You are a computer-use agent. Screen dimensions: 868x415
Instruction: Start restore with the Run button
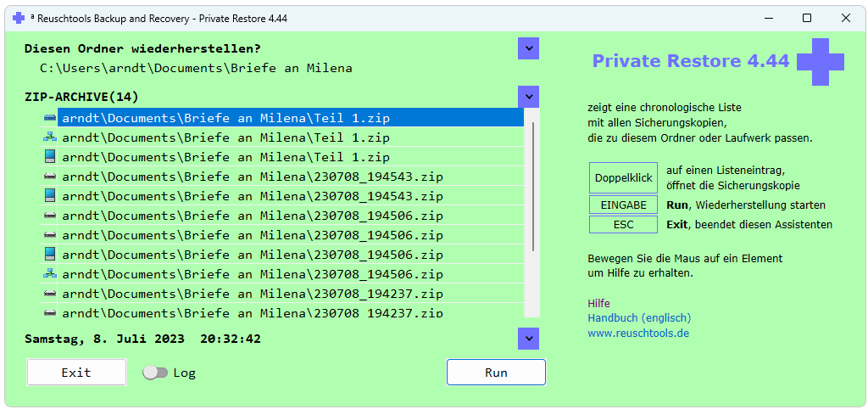[496, 373]
